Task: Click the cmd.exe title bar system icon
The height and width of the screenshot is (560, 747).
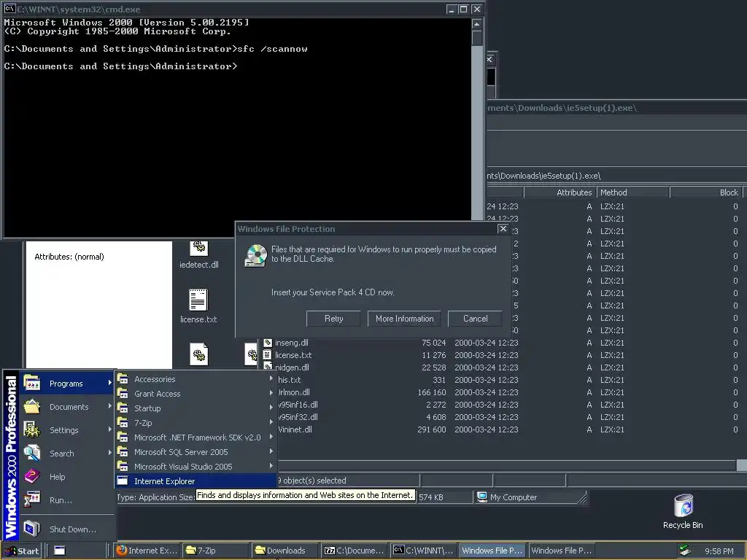Action: [9, 9]
